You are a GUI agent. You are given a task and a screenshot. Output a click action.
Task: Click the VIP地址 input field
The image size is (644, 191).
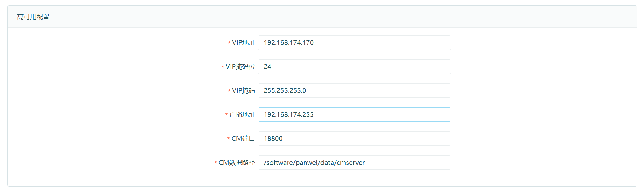click(354, 43)
